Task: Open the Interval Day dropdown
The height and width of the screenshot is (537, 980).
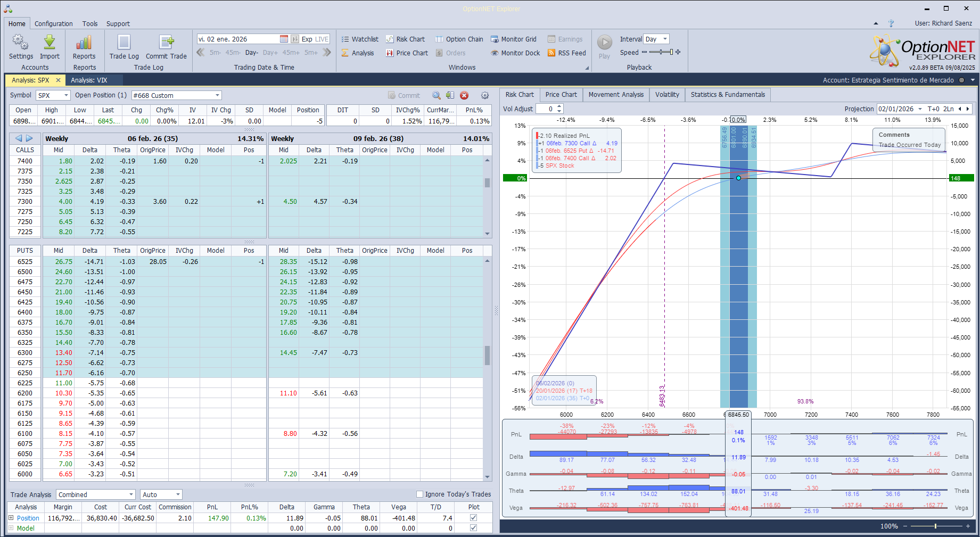Action: tap(665, 39)
